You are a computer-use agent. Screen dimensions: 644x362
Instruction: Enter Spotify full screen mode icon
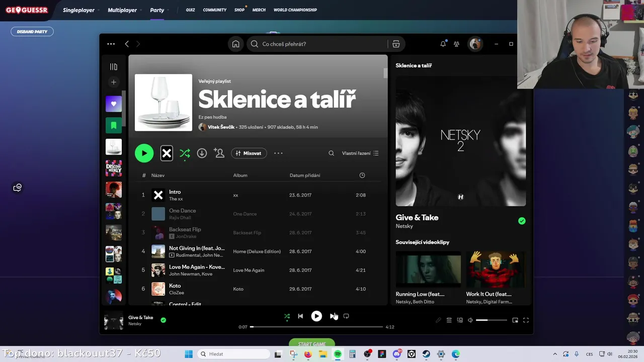click(x=526, y=320)
